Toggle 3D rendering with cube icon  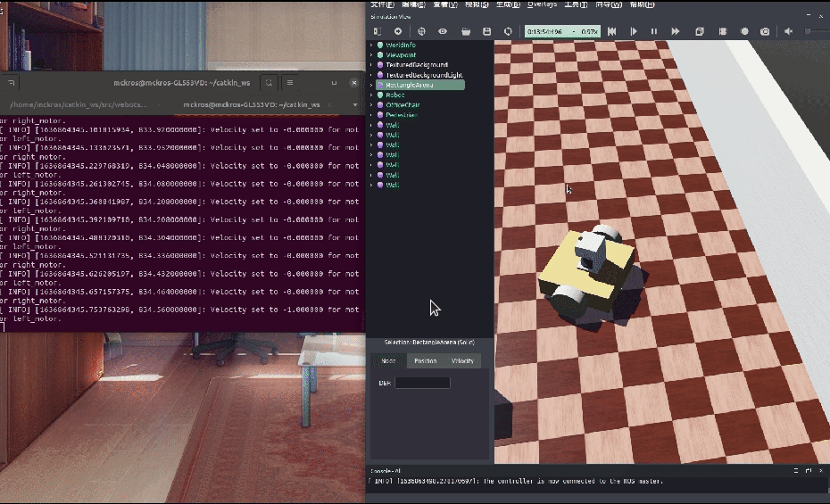pyautogui.click(x=700, y=32)
